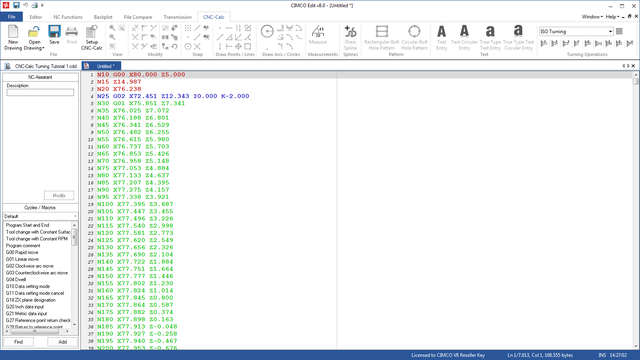Choose True Type Text Circular Entry
The image size is (640, 360).
[518, 37]
